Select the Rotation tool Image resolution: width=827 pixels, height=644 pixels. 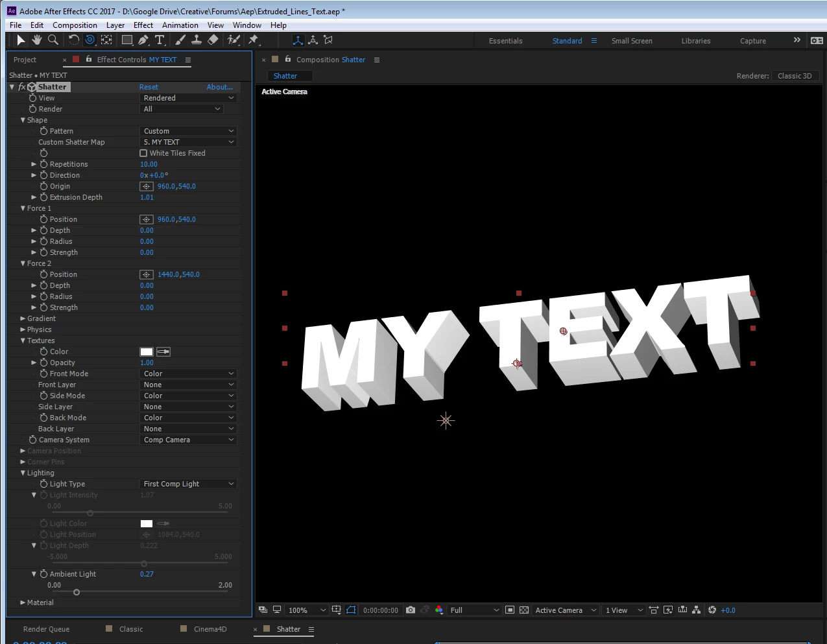pyautogui.click(x=74, y=40)
